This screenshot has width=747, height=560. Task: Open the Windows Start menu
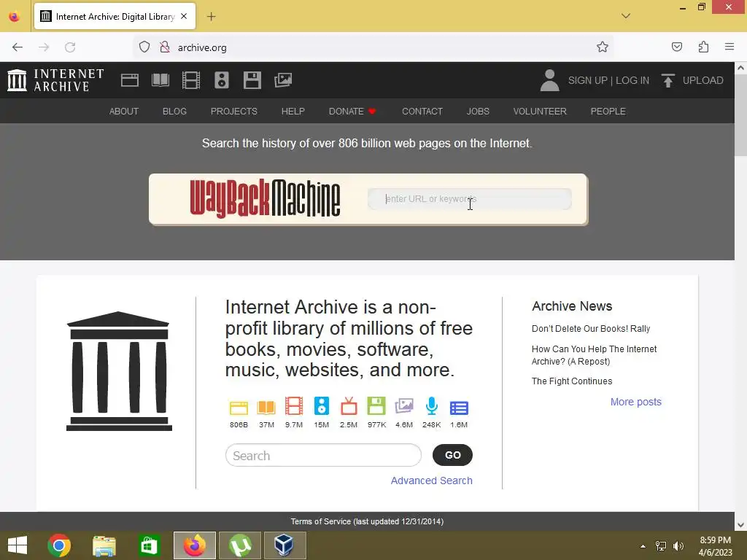(18, 545)
